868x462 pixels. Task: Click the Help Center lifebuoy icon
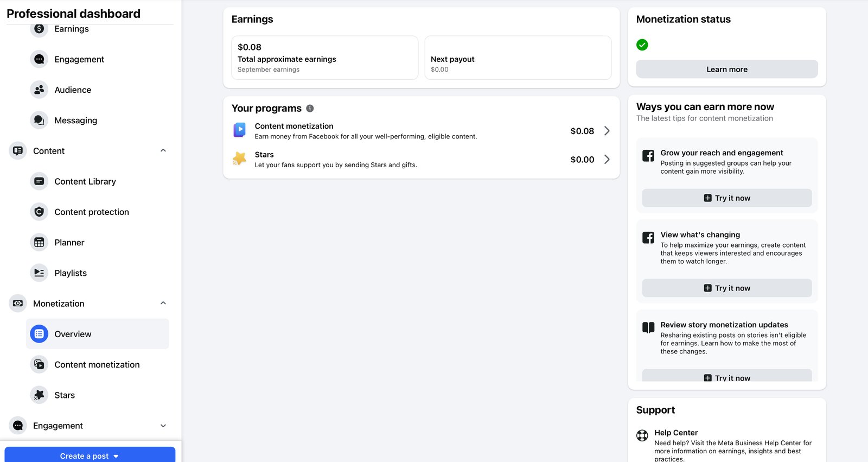coord(642,435)
